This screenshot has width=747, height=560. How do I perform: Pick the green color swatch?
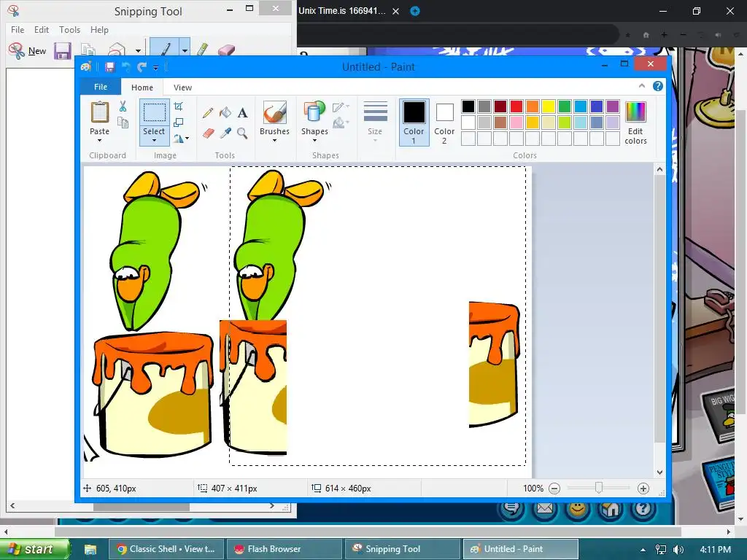564,106
